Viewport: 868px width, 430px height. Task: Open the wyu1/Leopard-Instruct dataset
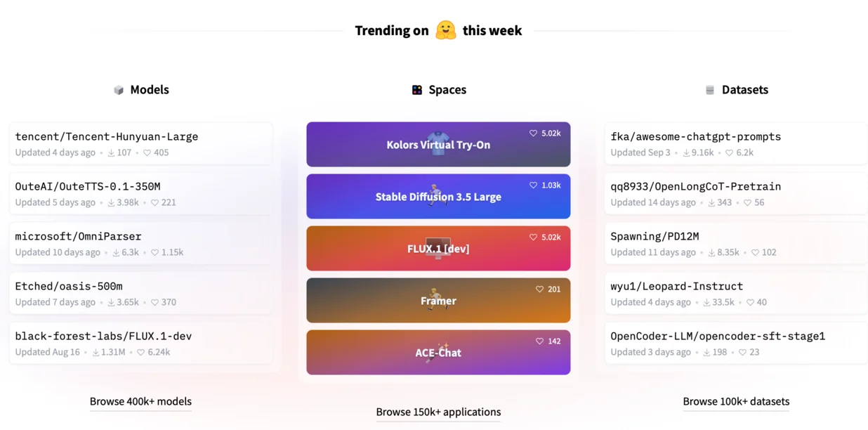676,287
